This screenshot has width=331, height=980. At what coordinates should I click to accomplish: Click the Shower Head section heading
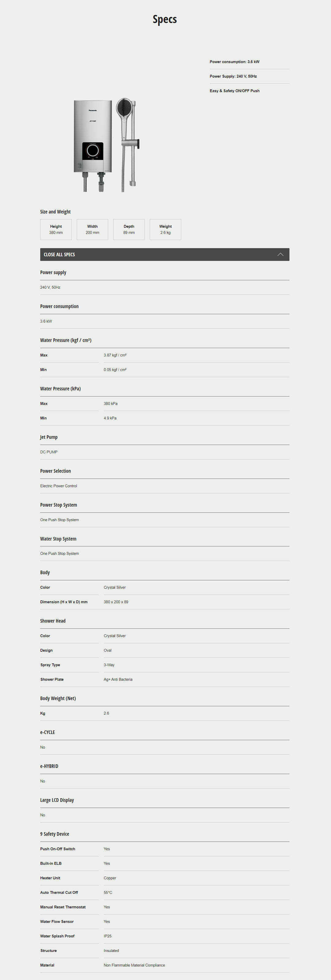click(x=53, y=621)
